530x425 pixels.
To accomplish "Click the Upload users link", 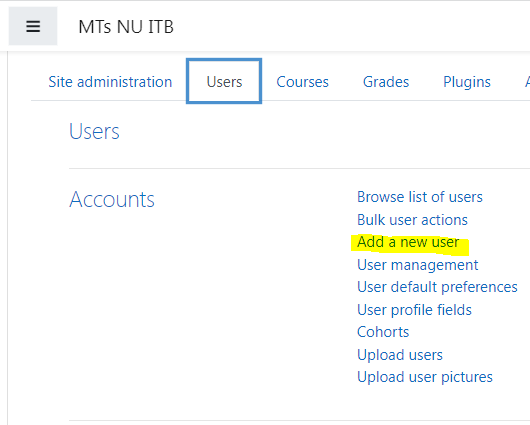I will tap(400, 355).
